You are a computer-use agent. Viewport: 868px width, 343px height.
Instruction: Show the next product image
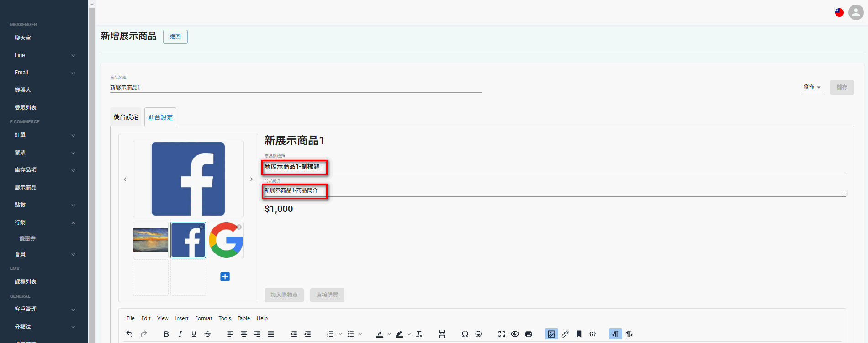coord(251,179)
